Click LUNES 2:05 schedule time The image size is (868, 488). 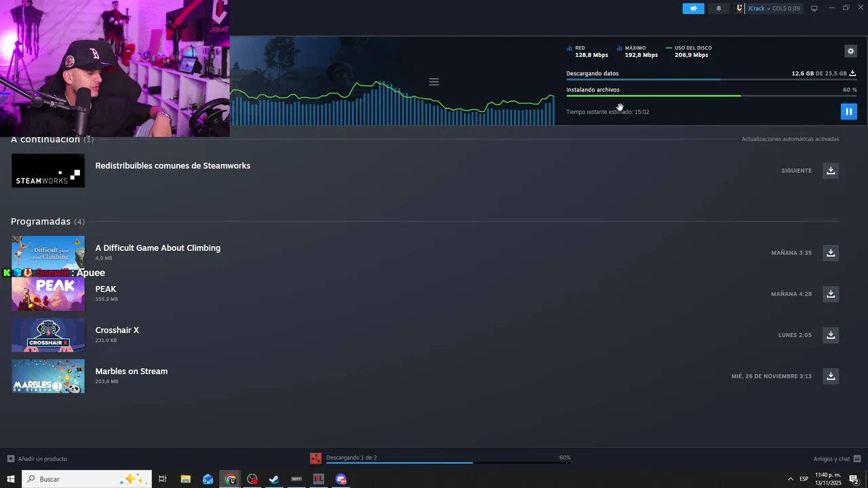tap(795, 335)
